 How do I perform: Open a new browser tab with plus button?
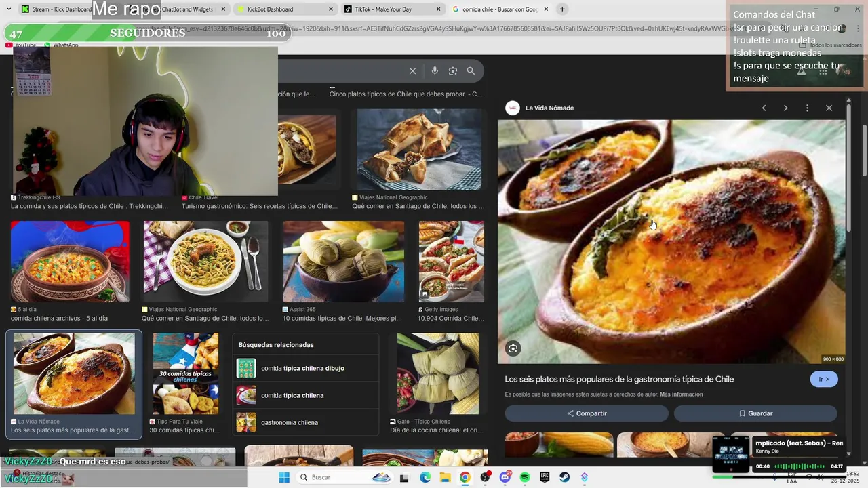pyautogui.click(x=562, y=9)
